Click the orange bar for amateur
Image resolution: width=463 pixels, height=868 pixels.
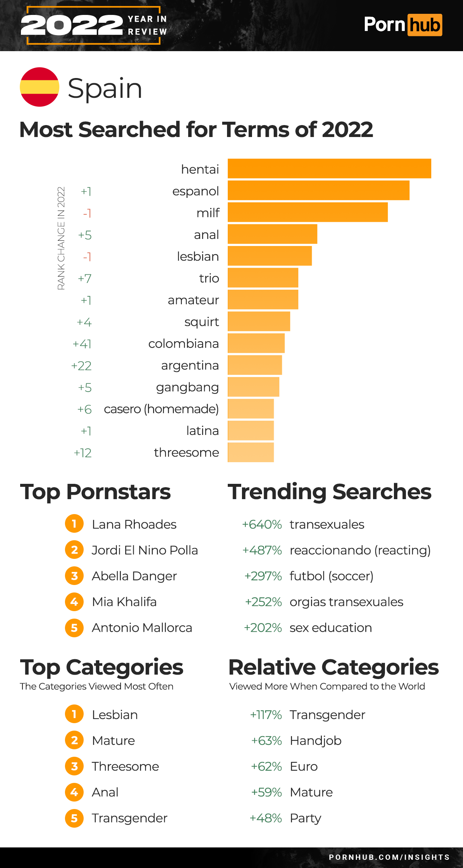click(263, 300)
